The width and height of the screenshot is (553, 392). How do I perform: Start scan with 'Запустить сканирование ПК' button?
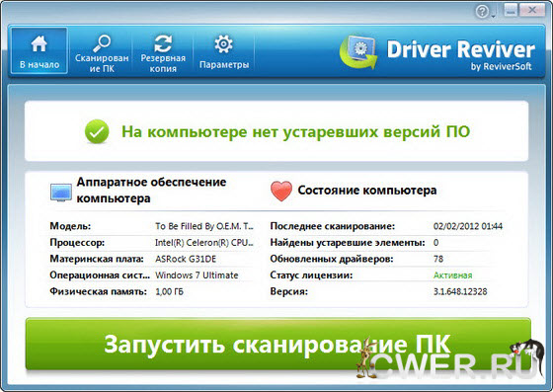point(277,344)
